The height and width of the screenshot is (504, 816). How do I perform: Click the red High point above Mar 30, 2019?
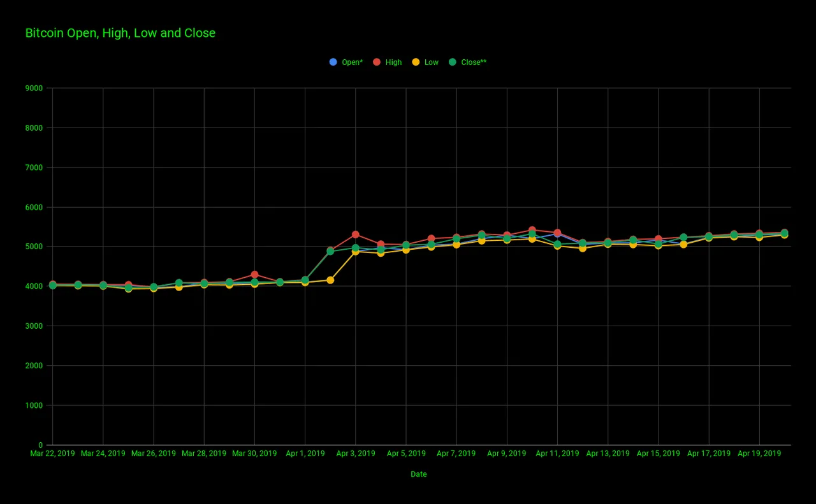pos(254,275)
